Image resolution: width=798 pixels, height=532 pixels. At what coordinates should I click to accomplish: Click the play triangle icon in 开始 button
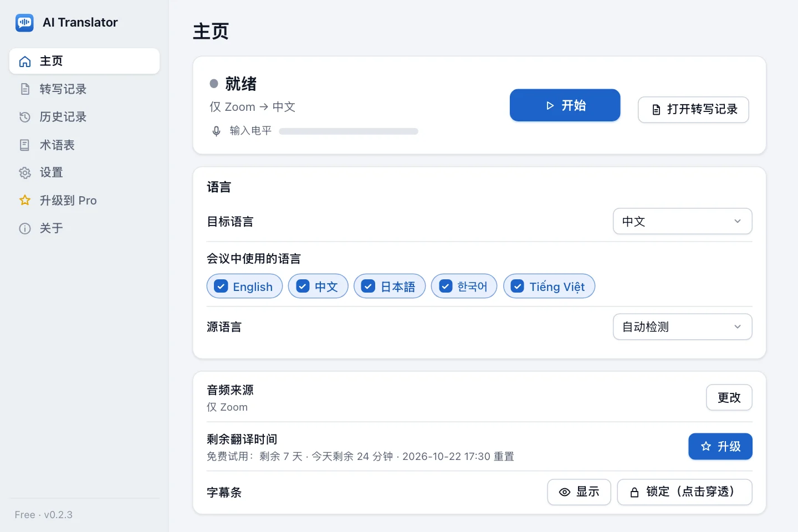click(550, 105)
